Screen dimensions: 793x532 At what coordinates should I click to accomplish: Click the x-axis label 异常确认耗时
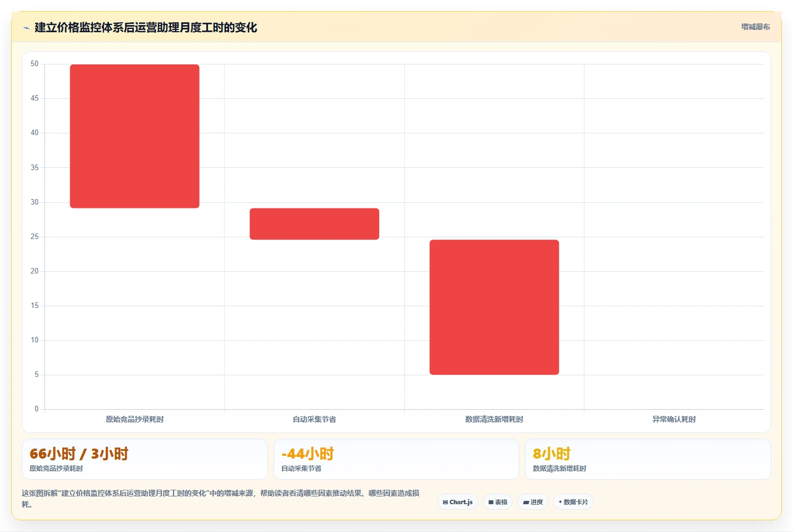[x=674, y=419]
